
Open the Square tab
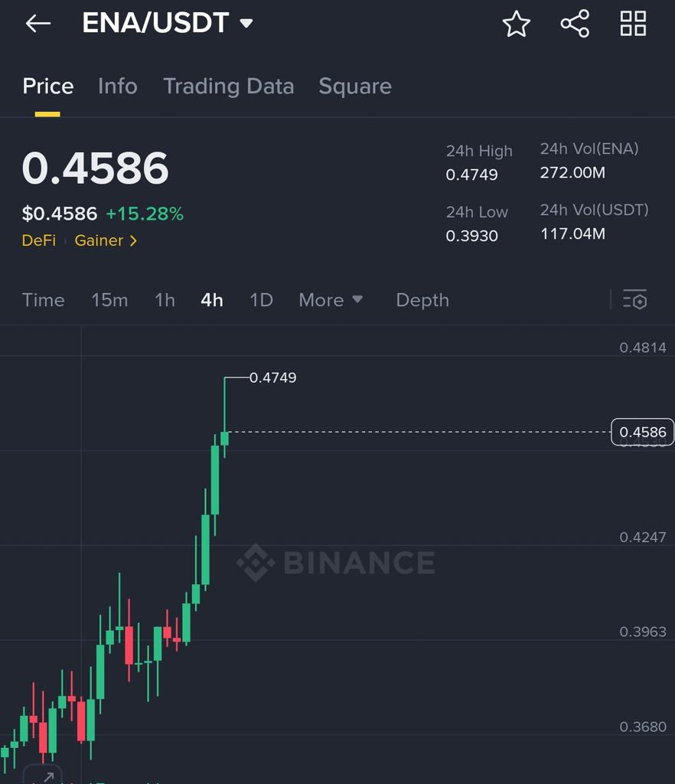[x=355, y=86]
